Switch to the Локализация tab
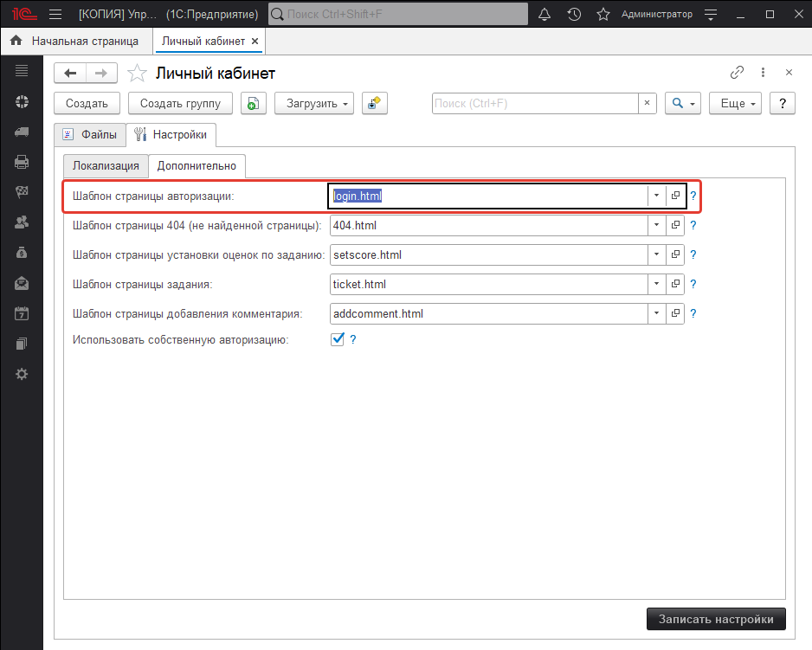 [x=106, y=165]
